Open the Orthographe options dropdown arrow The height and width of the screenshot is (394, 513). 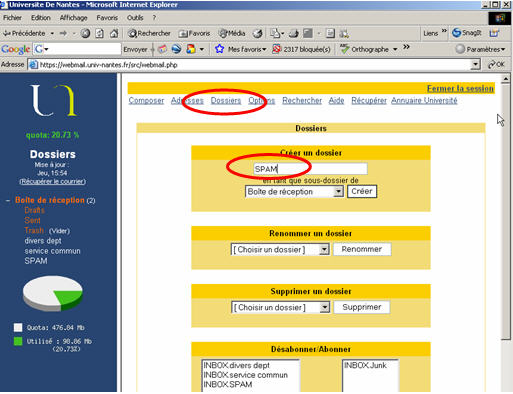coord(395,49)
